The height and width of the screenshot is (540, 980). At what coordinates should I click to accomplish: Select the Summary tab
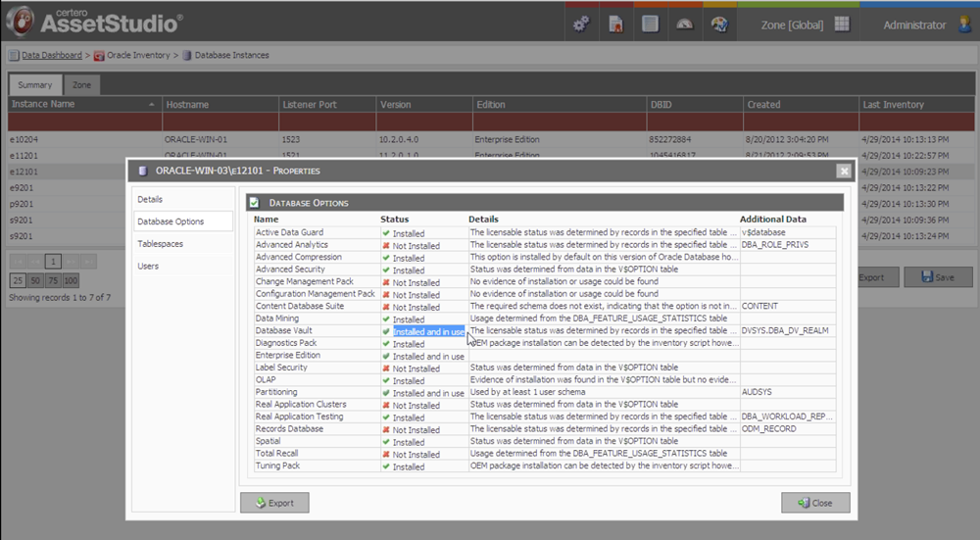[35, 85]
